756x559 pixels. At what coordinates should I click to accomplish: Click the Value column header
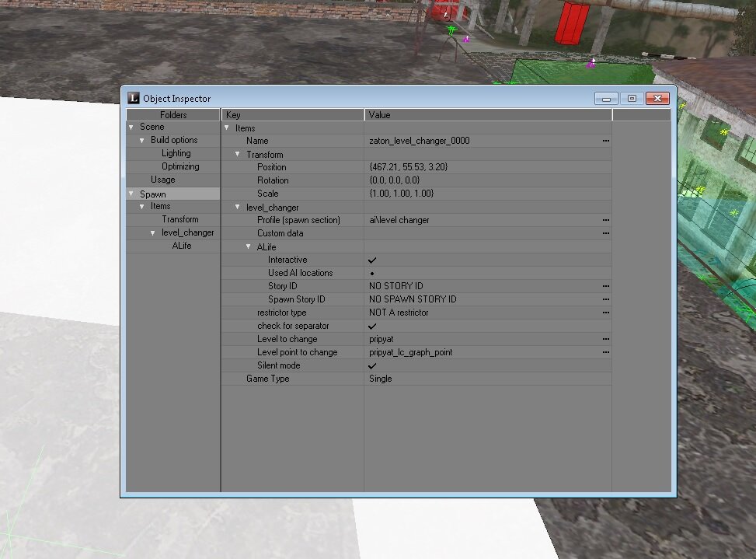pyautogui.click(x=488, y=114)
